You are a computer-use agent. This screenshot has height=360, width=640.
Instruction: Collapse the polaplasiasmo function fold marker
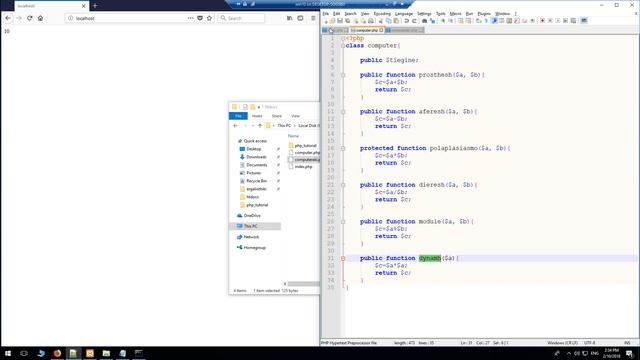point(343,149)
